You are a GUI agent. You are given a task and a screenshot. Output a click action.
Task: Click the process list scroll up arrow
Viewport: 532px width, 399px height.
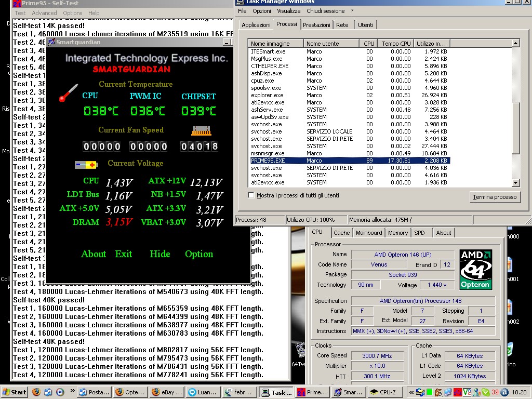click(x=515, y=43)
